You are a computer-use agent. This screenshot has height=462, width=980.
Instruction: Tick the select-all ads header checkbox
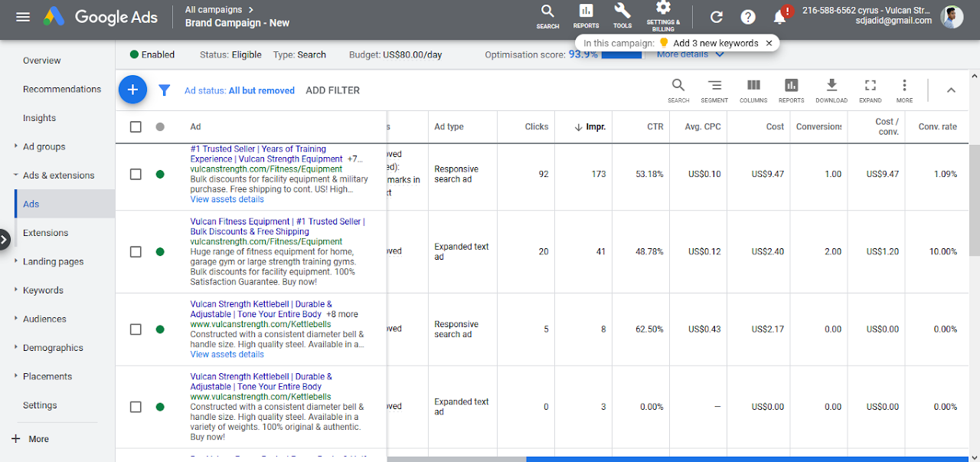point(136,126)
